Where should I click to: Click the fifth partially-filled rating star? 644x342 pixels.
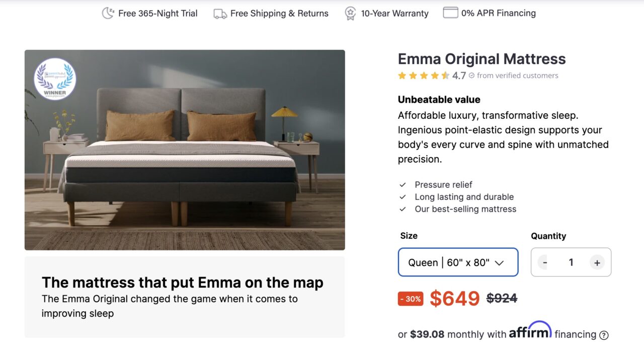click(x=446, y=76)
